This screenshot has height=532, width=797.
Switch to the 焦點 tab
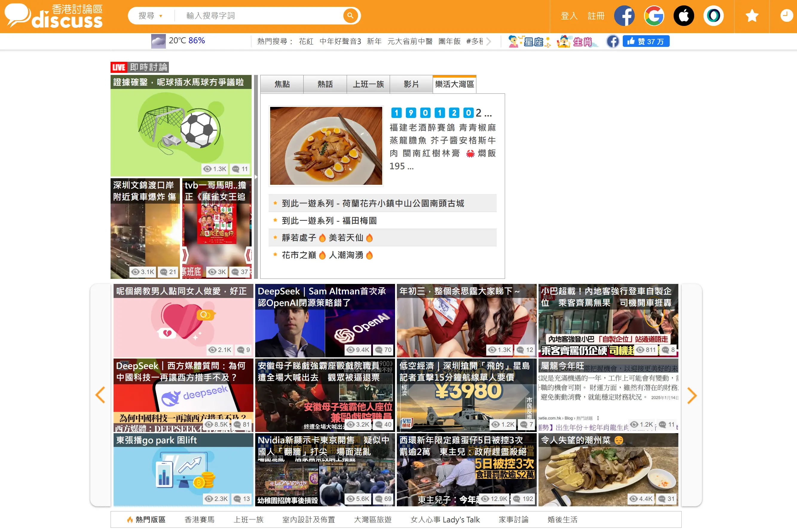(282, 84)
